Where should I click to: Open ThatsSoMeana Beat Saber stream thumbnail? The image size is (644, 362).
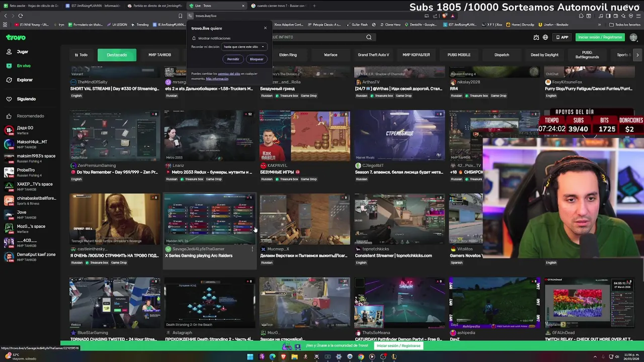pyautogui.click(x=399, y=303)
